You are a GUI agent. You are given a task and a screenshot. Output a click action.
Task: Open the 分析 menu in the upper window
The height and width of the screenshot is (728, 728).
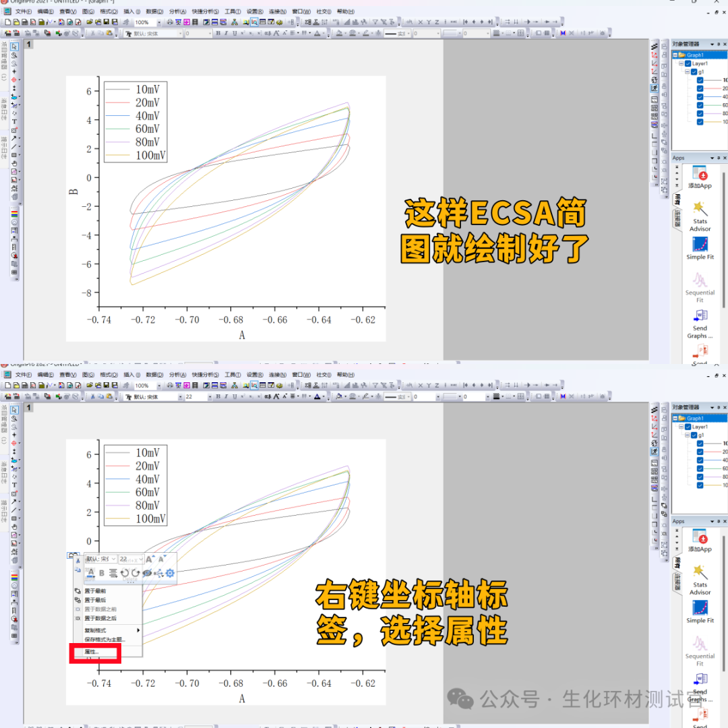[x=177, y=11]
